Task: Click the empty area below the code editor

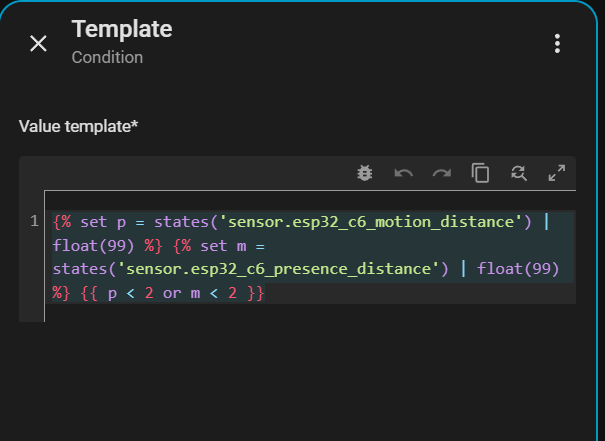Action: 300,380
